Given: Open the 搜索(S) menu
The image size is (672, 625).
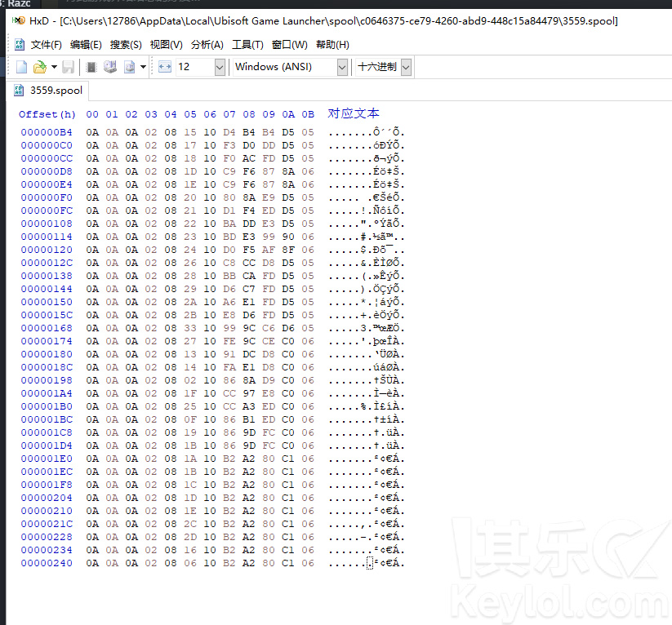Looking at the screenshot, I should point(126,45).
